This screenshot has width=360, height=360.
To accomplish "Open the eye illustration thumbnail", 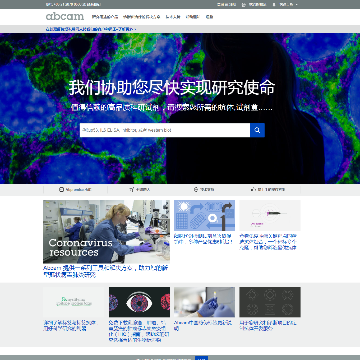I will 139,302.
